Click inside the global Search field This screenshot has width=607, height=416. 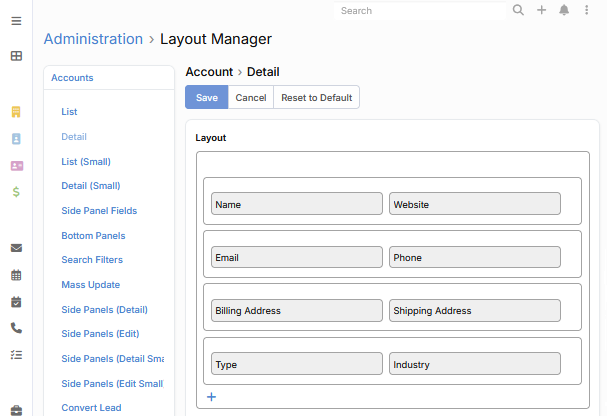pyautogui.click(x=420, y=11)
